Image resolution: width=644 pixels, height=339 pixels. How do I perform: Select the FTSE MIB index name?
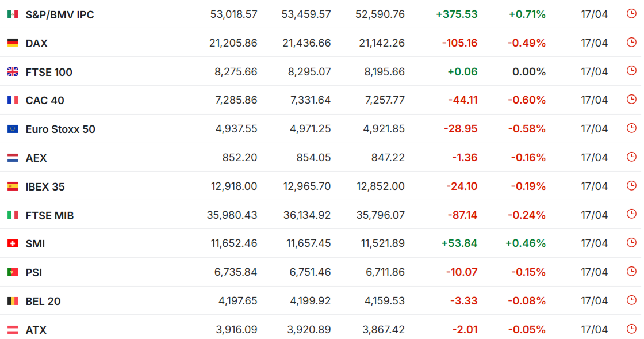[49, 216]
